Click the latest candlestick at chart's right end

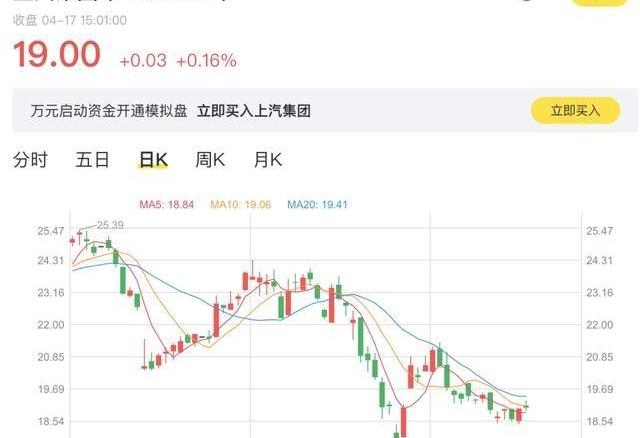point(526,406)
